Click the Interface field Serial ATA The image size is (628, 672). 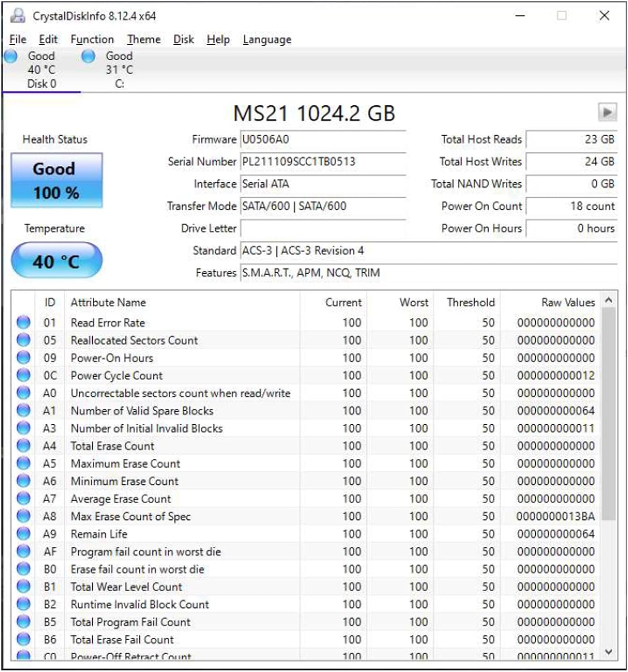323,184
